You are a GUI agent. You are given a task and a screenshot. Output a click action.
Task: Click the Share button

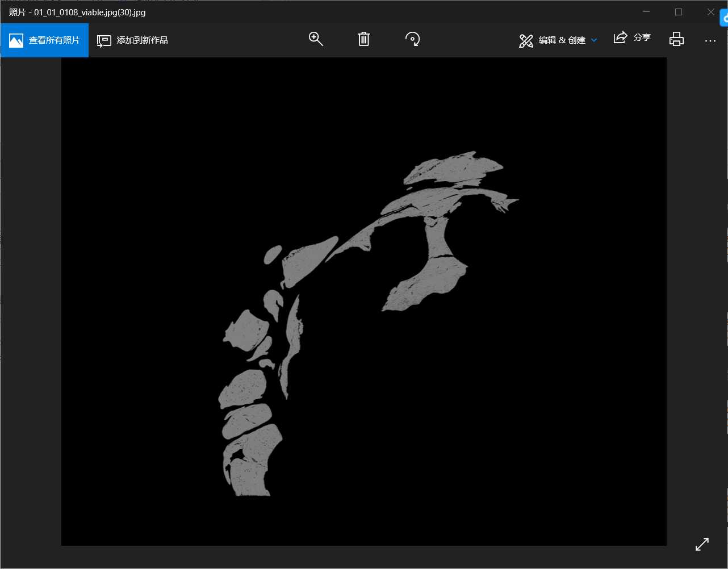[632, 38]
